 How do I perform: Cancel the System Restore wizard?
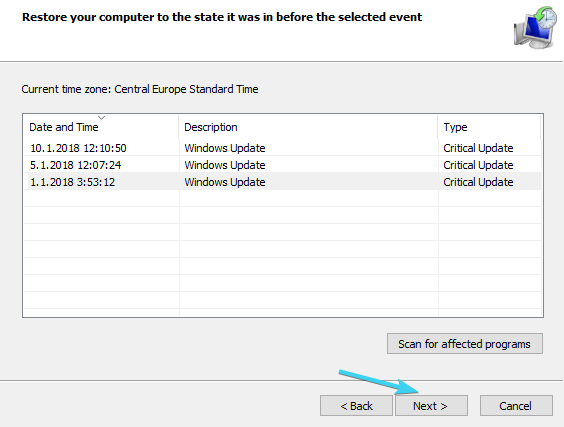516,406
